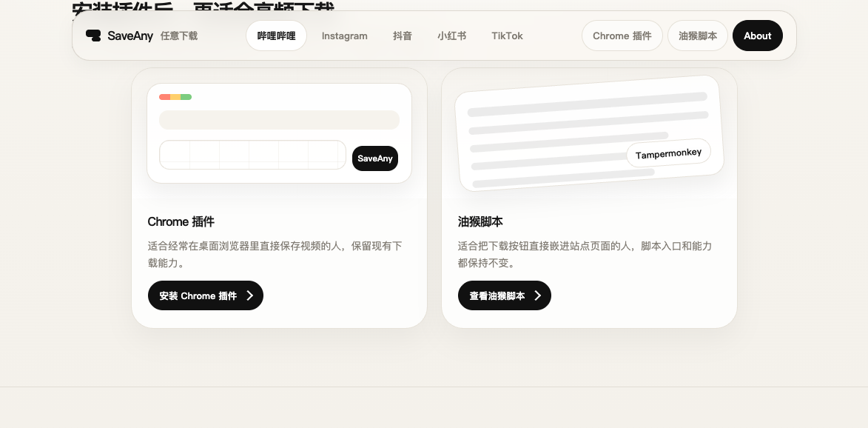Click the 查看油猴脚本 button
868x428 pixels.
[504, 295]
